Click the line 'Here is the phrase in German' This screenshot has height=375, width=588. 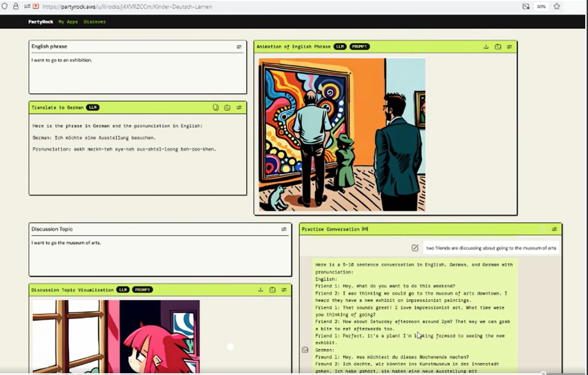tap(117, 126)
